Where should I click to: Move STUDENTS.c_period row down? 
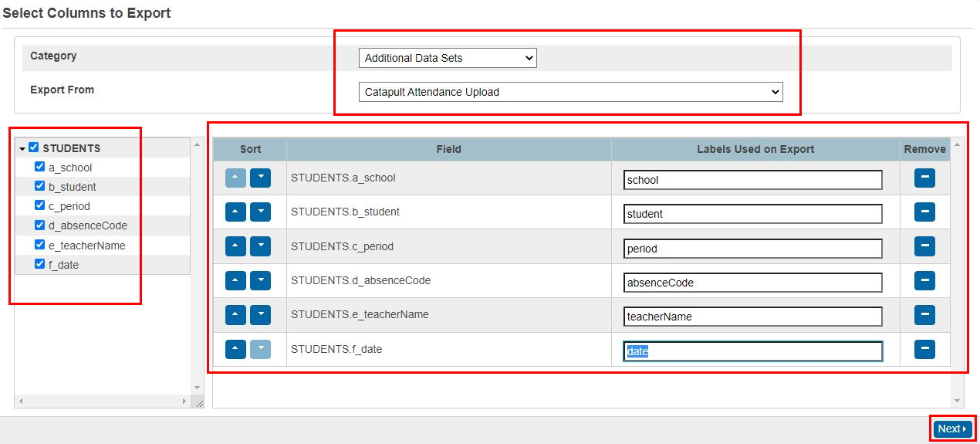pos(261,247)
